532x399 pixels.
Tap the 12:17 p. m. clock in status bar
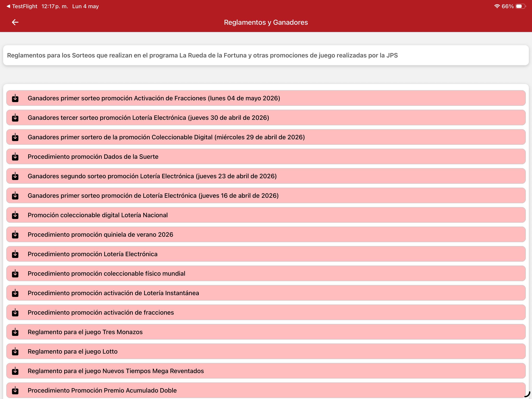coord(55,6)
